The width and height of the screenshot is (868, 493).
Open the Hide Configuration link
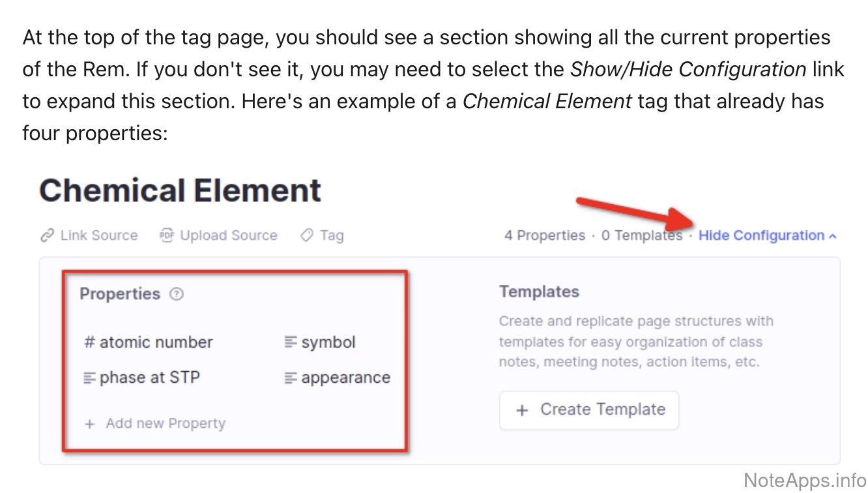point(761,235)
